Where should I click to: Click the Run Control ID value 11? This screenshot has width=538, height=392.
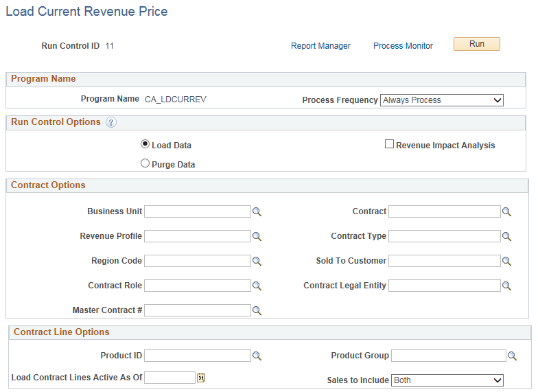[110, 46]
